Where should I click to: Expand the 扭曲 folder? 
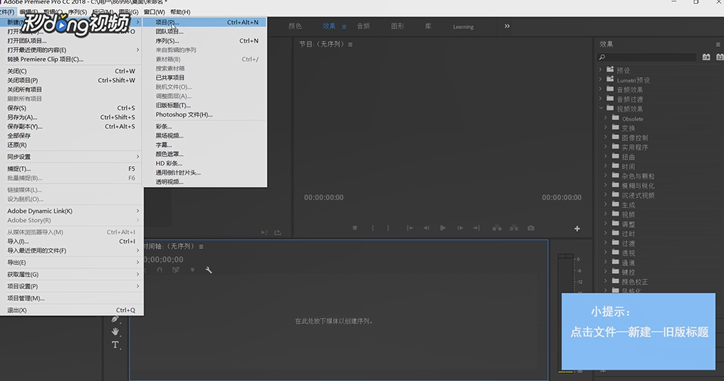pyautogui.click(x=606, y=157)
